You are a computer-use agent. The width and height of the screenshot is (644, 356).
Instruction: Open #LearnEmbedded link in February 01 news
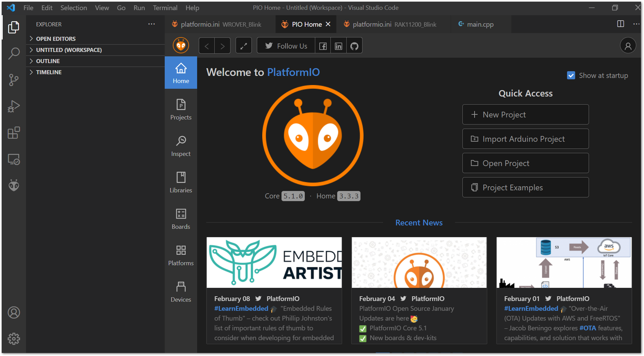tap(531, 308)
